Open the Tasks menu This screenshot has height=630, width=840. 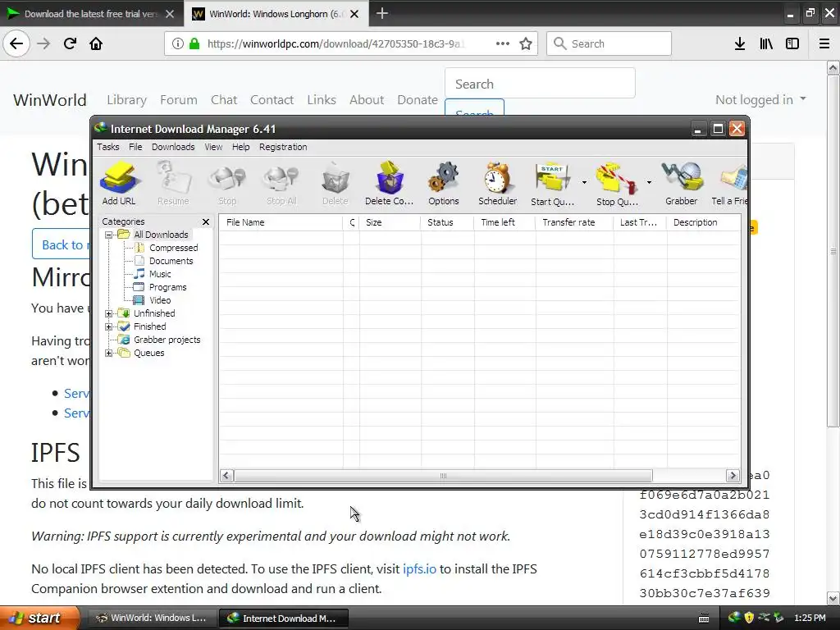pyautogui.click(x=108, y=147)
